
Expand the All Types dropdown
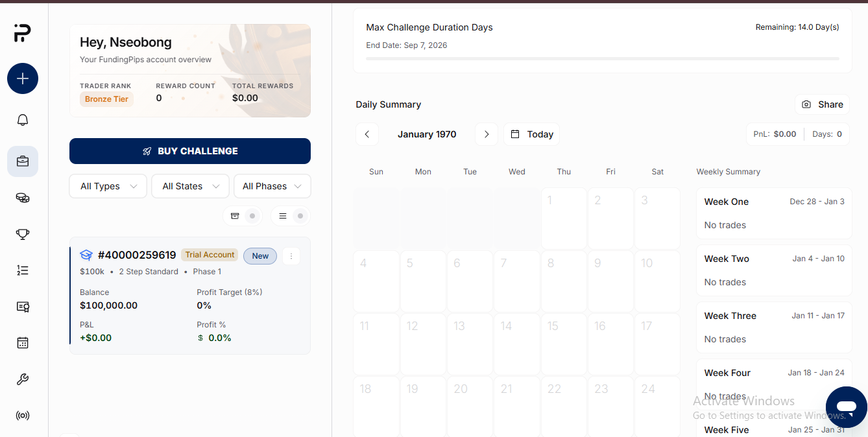108,186
